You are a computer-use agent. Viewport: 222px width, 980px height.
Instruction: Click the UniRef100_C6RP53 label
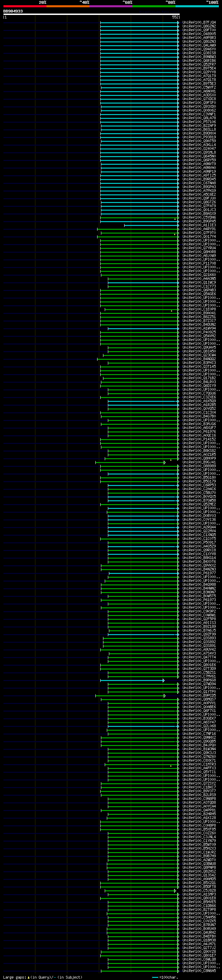(x=199, y=485)
